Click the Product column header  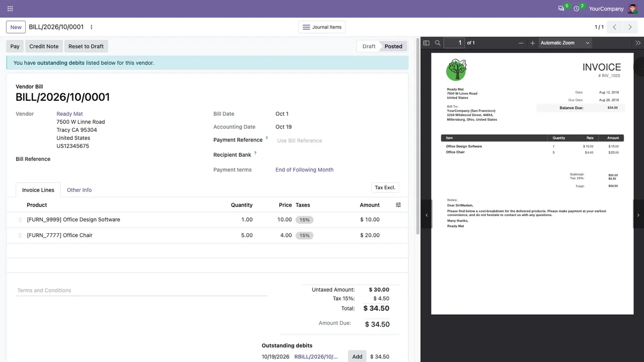37,205
